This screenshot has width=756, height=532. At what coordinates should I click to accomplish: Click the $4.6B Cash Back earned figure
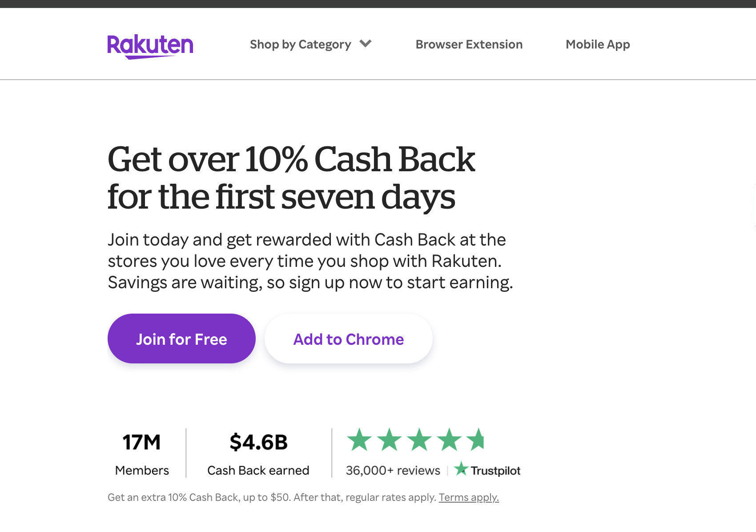pyautogui.click(x=258, y=443)
